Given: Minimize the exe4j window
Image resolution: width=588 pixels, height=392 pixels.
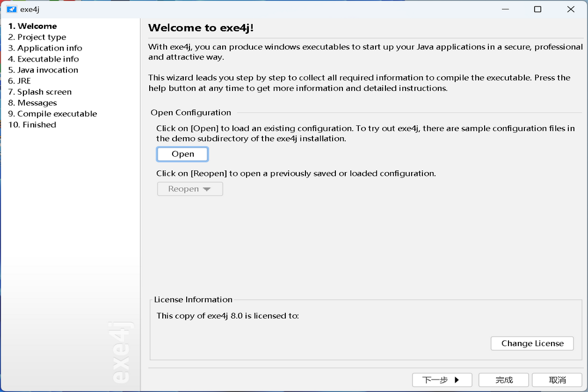Looking at the screenshot, I should point(505,9).
